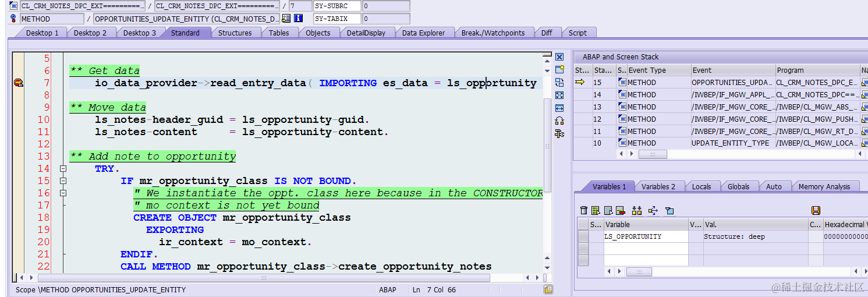
Task: Click the blue arrow box icon in Variables toolbar
Action: pos(653,210)
